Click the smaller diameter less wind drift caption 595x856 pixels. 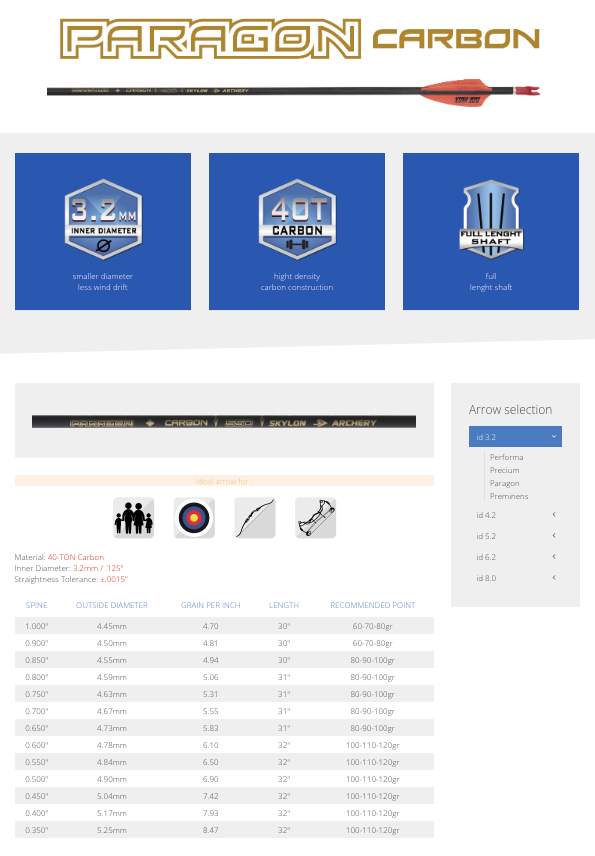[x=103, y=282]
